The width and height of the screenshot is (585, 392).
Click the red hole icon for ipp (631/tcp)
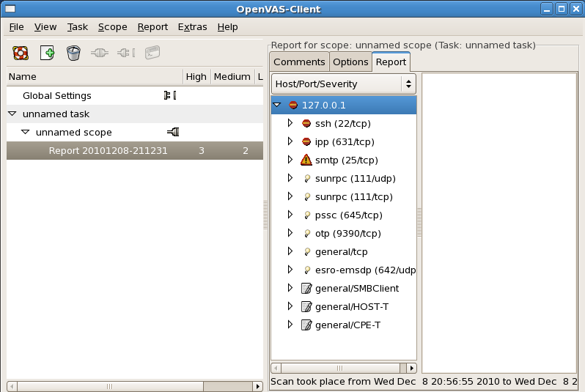(306, 141)
